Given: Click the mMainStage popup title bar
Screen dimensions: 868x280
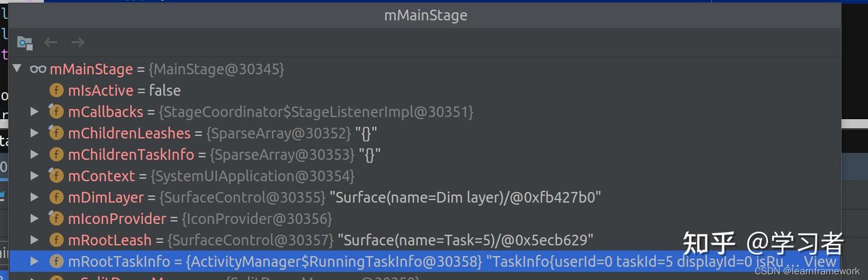Looking at the screenshot, I should pos(426,16).
